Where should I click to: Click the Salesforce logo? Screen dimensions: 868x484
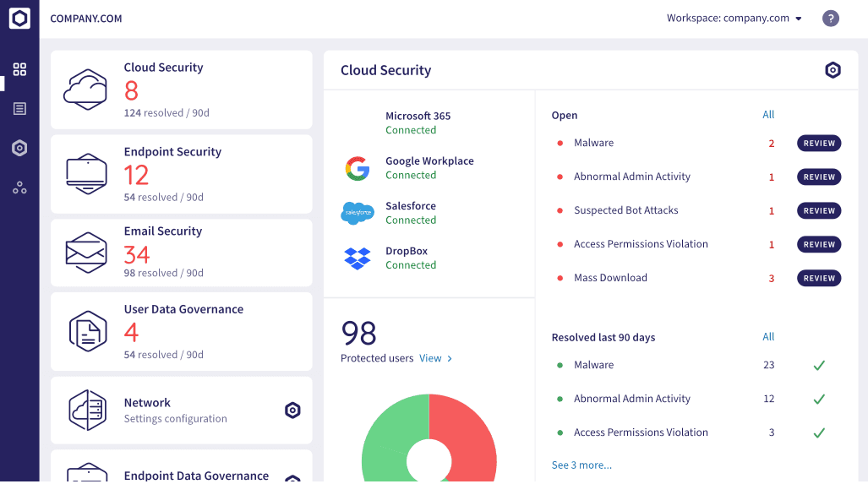click(357, 213)
